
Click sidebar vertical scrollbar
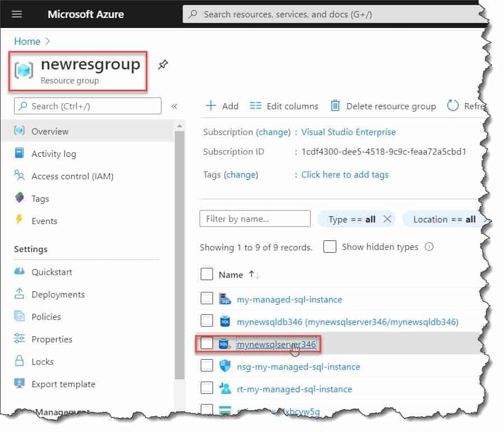coord(179,256)
